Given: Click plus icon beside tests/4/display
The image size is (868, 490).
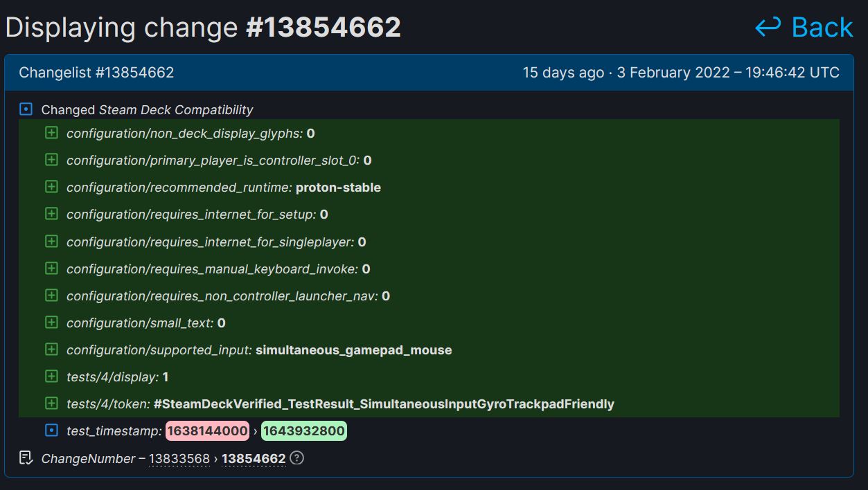Looking at the screenshot, I should pos(51,376).
